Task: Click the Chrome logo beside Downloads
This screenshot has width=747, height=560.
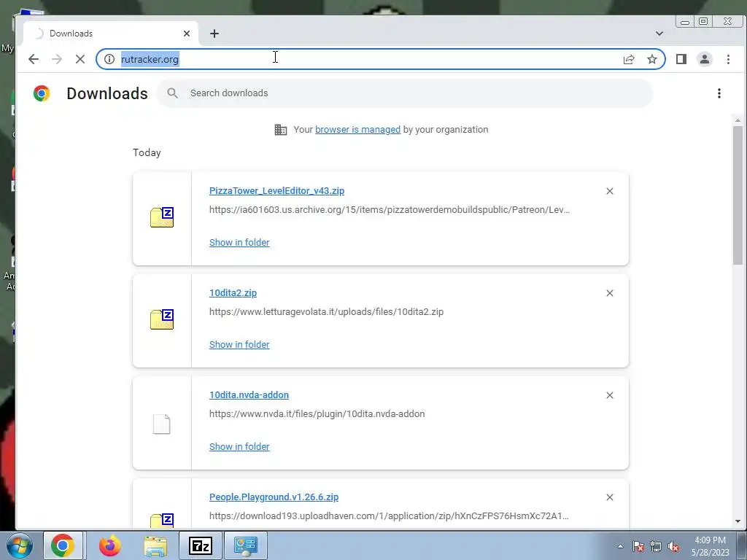Action: [42, 93]
